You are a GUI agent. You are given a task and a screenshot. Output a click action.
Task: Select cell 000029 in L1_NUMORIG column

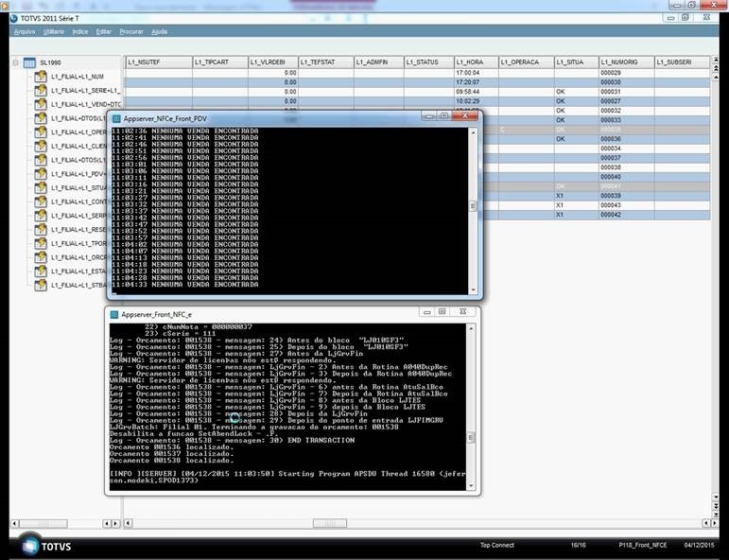pos(627,73)
